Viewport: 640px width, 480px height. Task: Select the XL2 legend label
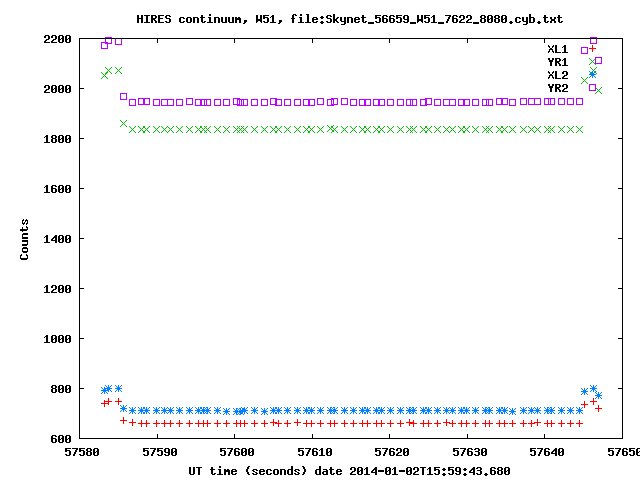coord(558,75)
